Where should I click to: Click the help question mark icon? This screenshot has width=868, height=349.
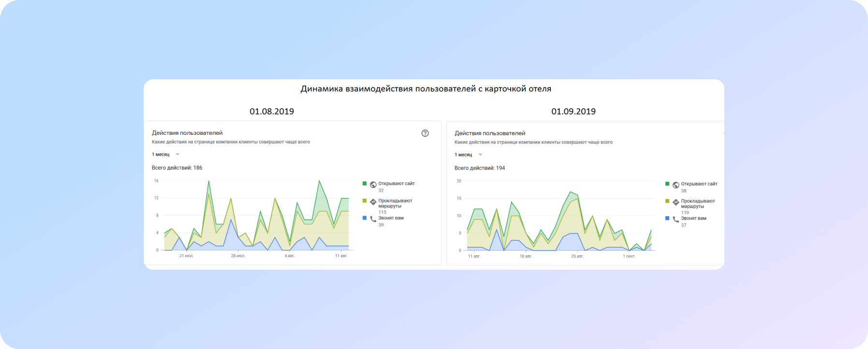point(425,133)
